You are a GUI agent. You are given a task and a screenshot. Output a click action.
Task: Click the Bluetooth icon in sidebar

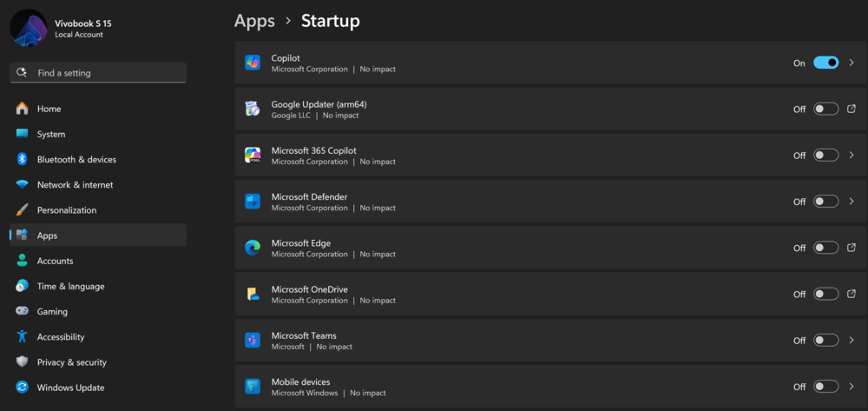click(x=23, y=160)
